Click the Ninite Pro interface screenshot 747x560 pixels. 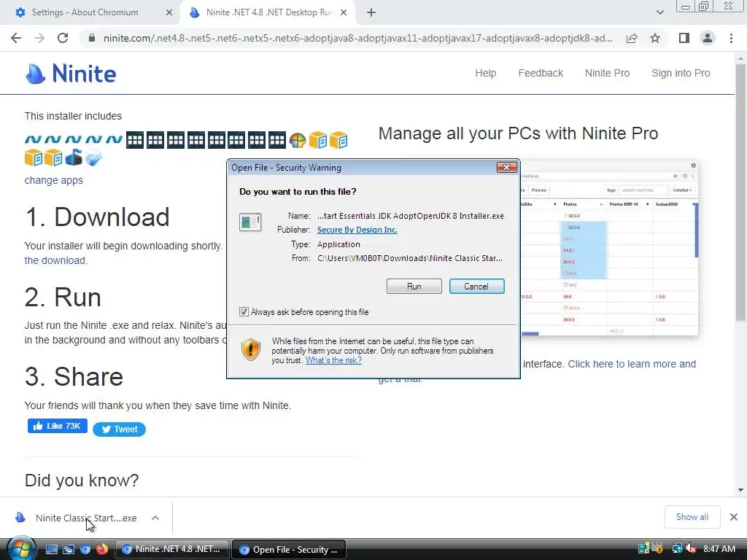609,248
